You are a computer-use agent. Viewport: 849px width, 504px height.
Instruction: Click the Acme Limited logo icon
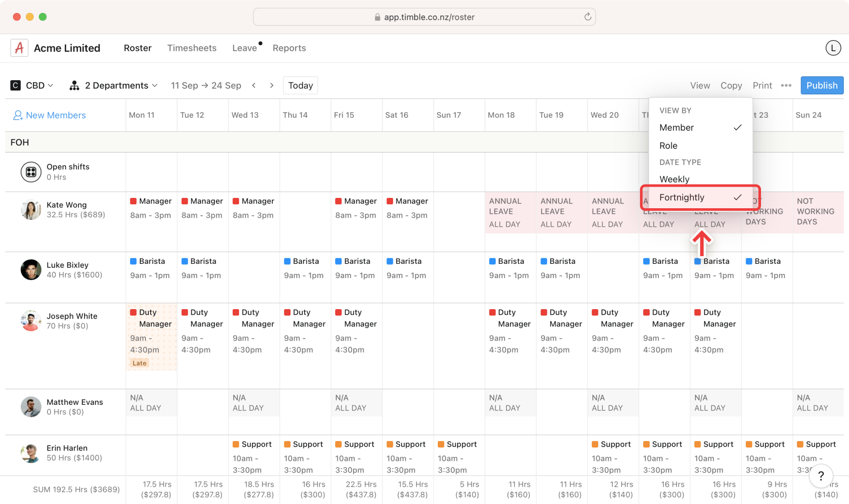click(19, 48)
